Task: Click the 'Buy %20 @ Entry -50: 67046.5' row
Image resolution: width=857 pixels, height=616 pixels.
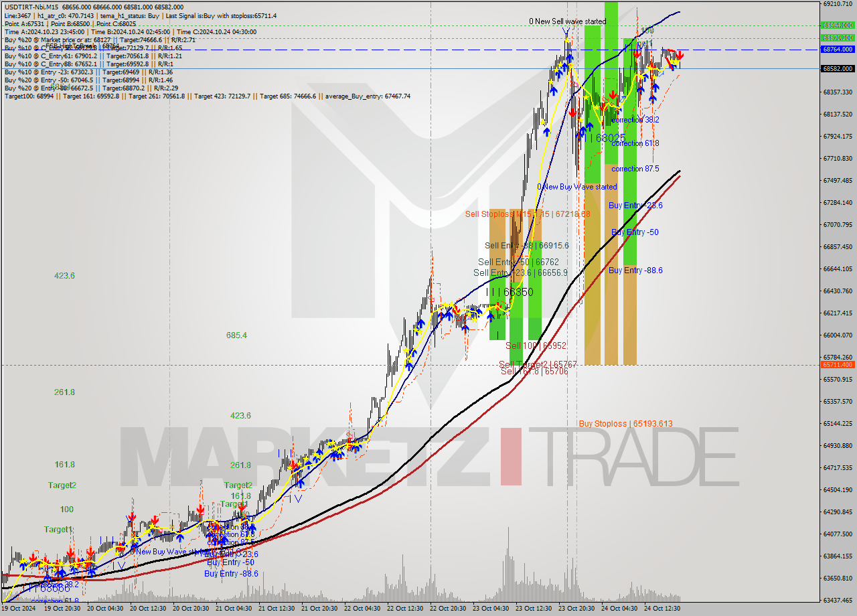Action: point(88,80)
